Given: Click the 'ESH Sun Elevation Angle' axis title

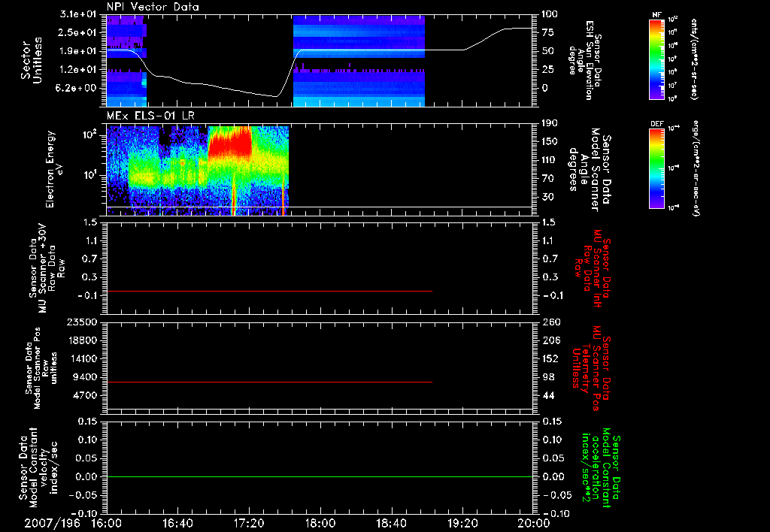Looking at the screenshot, I should [x=584, y=60].
